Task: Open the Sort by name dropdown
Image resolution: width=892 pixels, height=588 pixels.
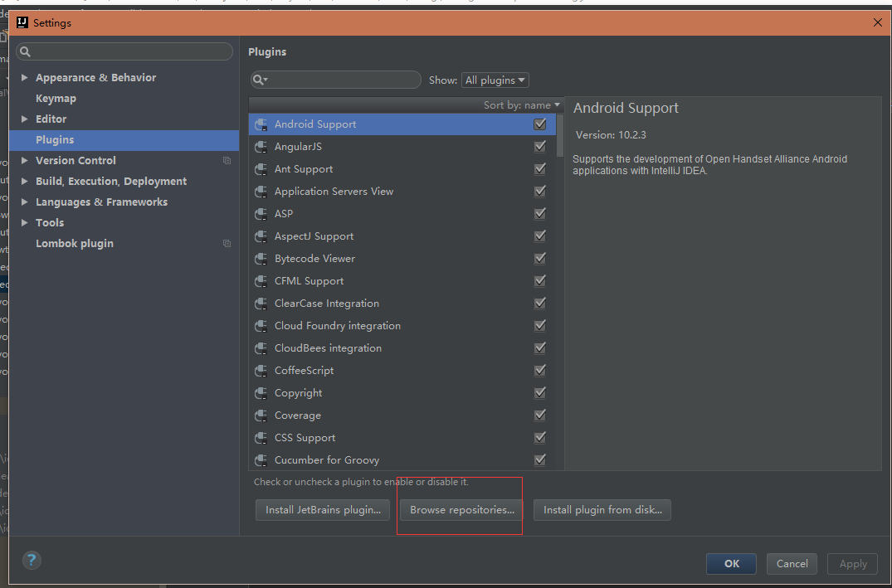Action: 522,105
